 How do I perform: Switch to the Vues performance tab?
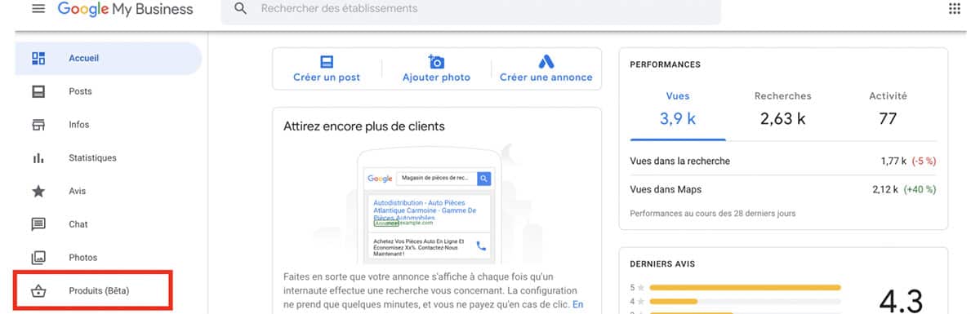678,108
